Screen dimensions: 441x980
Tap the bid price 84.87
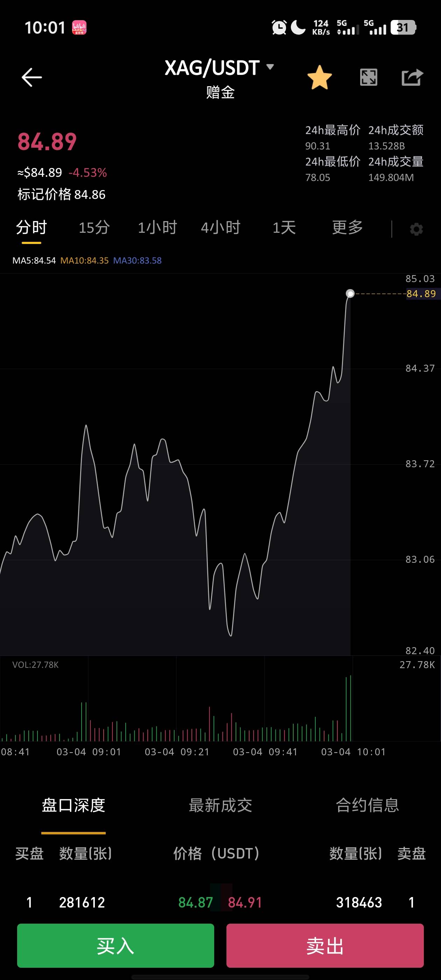click(x=196, y=902)
